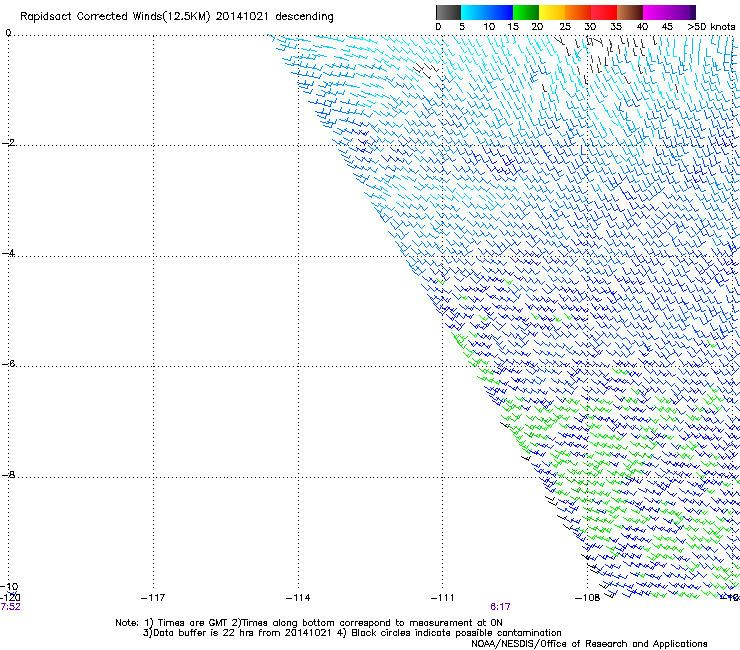Click the '-108' longitude axis label

pyautogui.click(x=587, y=598)
